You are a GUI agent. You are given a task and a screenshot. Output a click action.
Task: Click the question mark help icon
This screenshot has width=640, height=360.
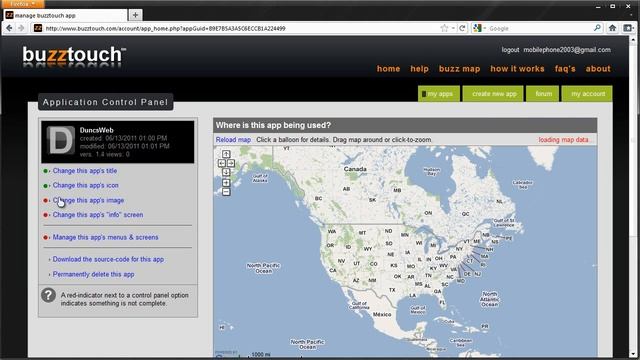tap(48, 295)
